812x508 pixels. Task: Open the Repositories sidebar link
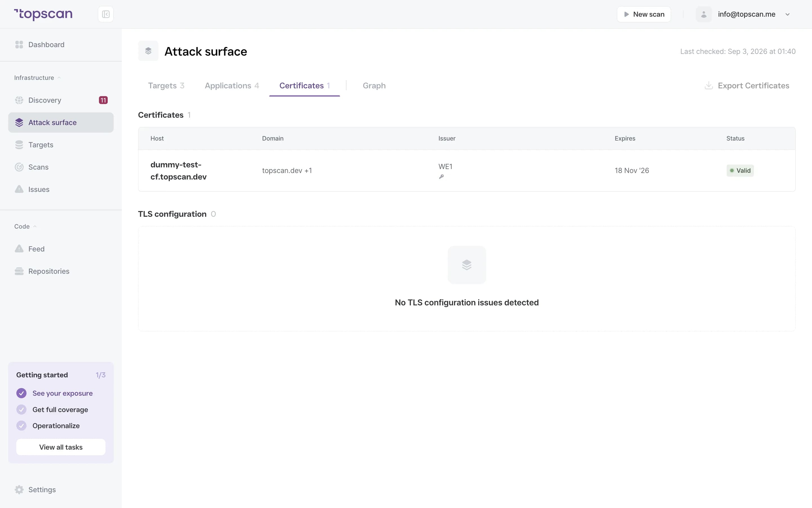[61, 271]
